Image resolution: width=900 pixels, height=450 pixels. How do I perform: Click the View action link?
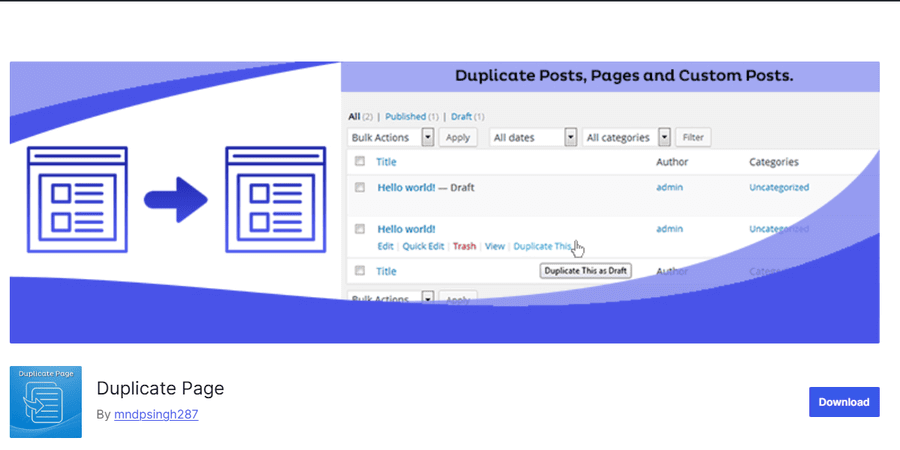pyautogui.click(x=495, y=246)
